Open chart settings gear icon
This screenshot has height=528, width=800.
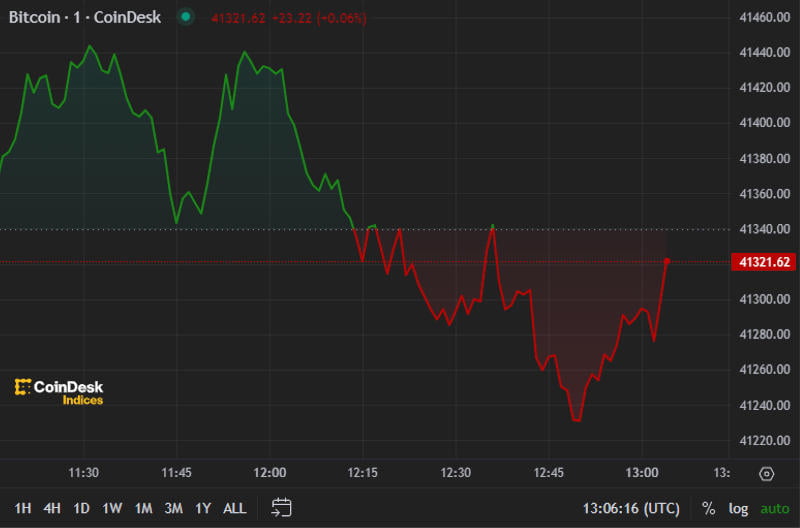click(767, 474)
